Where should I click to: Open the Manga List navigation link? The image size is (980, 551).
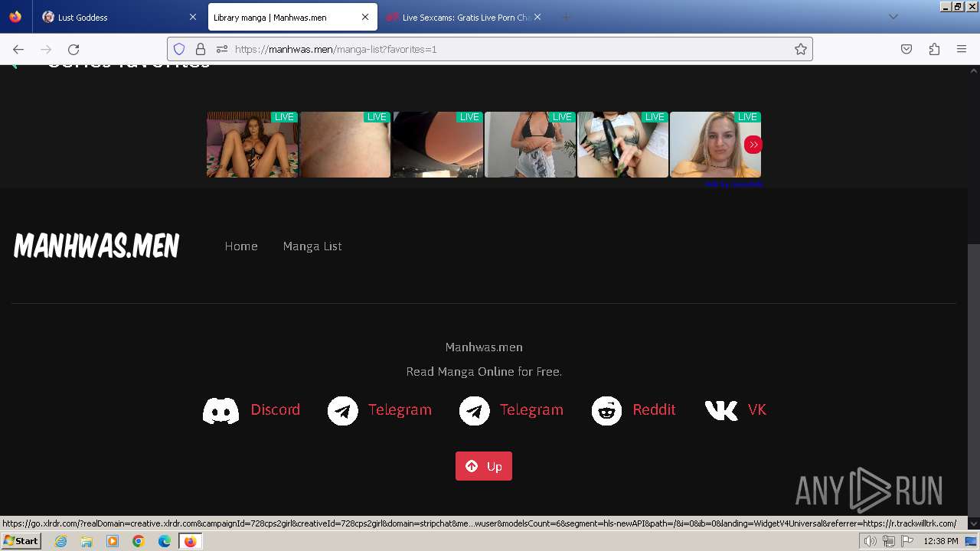312,246
